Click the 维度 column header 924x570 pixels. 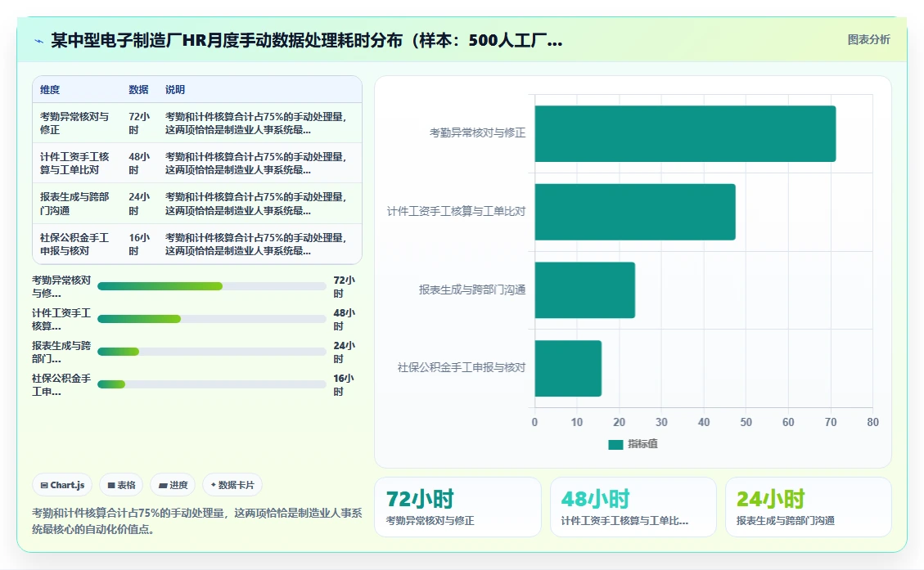(50, 89)
